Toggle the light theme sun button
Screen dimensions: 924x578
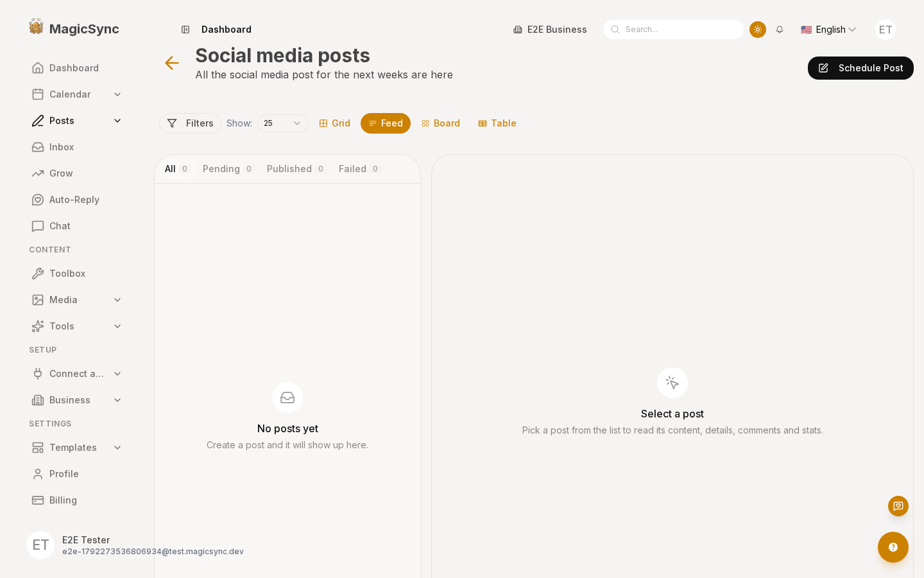point(758,30)
